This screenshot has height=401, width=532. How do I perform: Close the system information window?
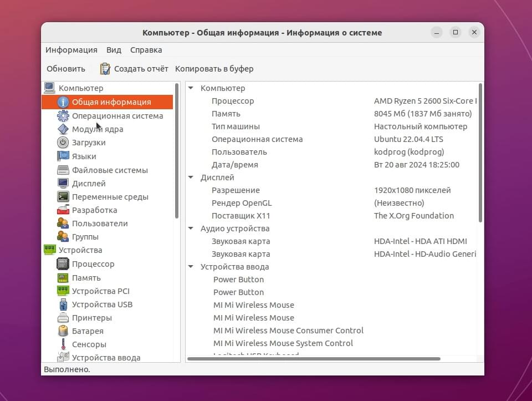[x=474, y=32]
